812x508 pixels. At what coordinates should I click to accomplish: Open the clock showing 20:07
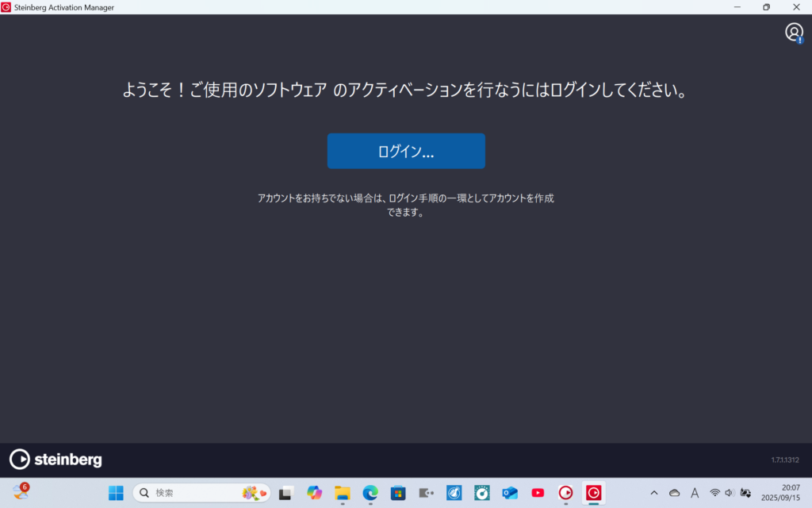(780, 493)
